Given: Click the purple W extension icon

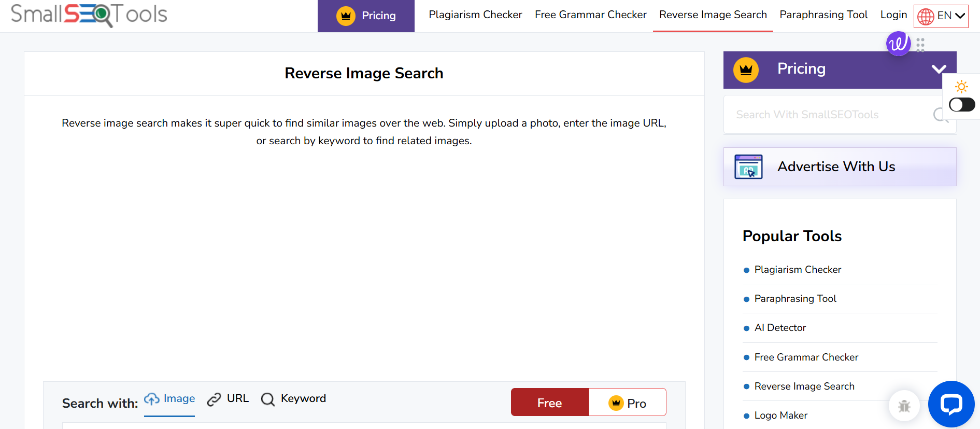Looking at the screenshot, I should tap(898, 44).
